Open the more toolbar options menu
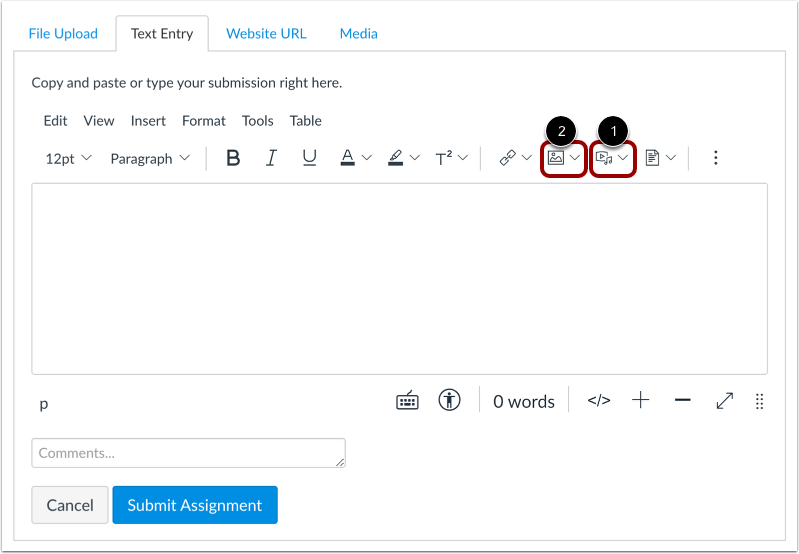Image resolution: width=799 pixels, height=554 pixels. (715, 157)
